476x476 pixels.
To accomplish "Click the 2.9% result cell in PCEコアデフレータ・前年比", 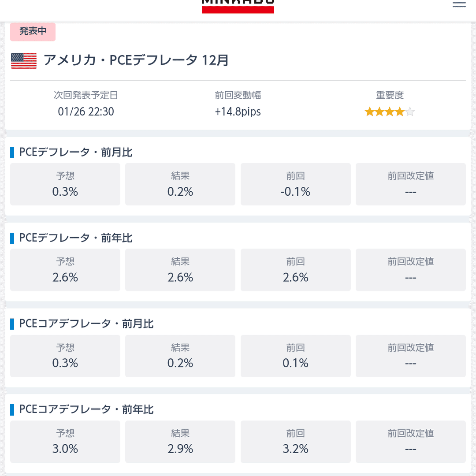I will (180, 442).
